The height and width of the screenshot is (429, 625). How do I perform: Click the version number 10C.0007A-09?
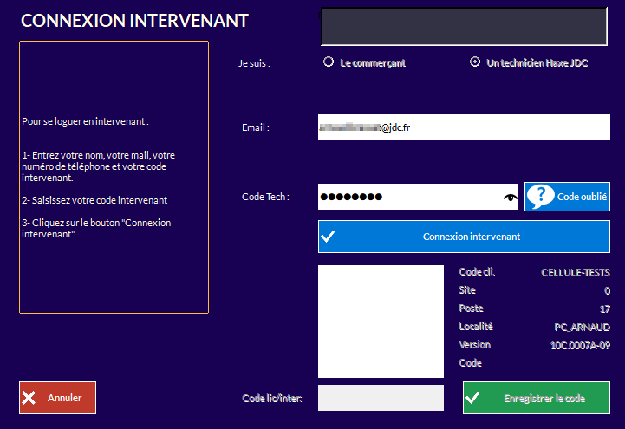(x=579, y=344)
